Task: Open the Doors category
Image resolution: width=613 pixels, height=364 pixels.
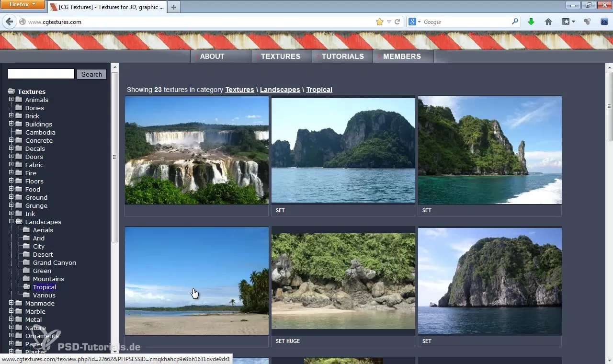Action: click(34, 157)
